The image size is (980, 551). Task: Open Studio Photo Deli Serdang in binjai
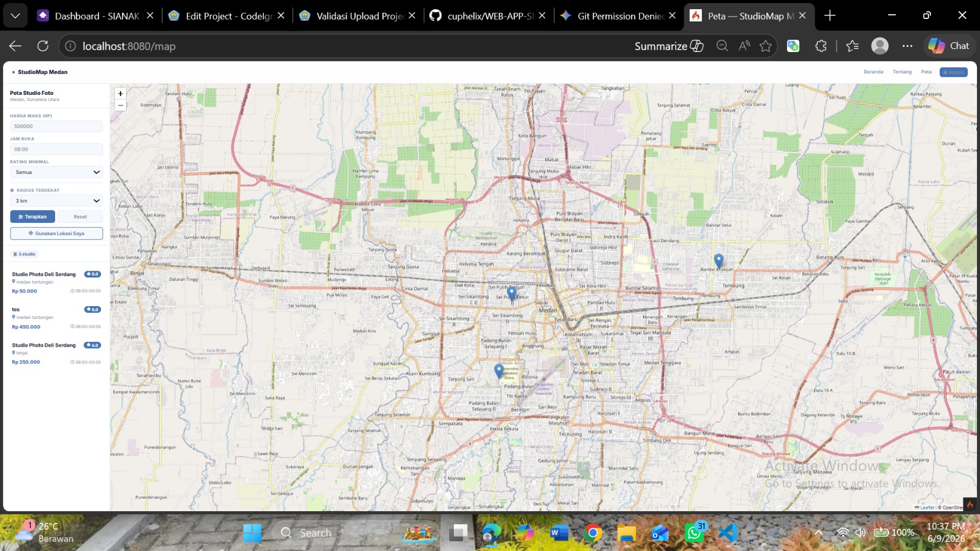click(56, 353)
